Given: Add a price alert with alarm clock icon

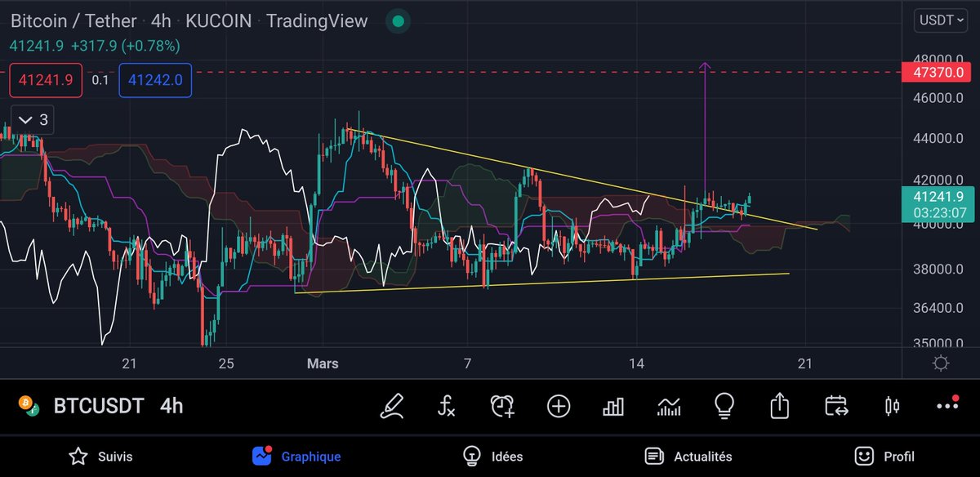Looking at the screenshot, I should pyautogui.click(x=502, y=405).
